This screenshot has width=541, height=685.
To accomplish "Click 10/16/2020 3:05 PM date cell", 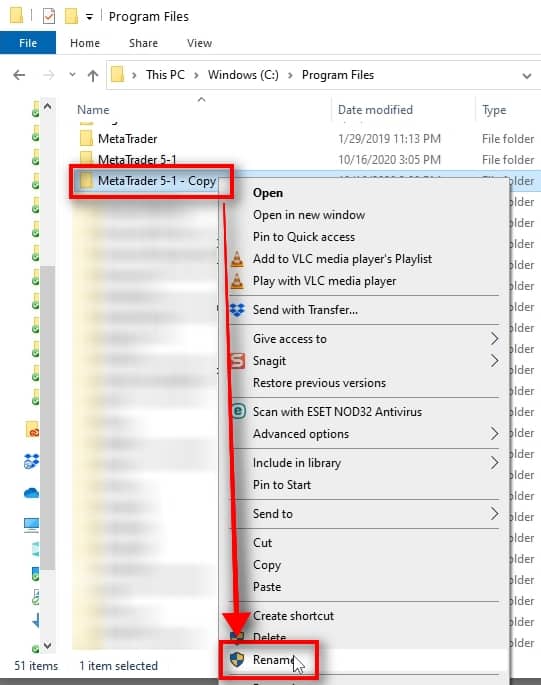I will click(x=389, y=160).
